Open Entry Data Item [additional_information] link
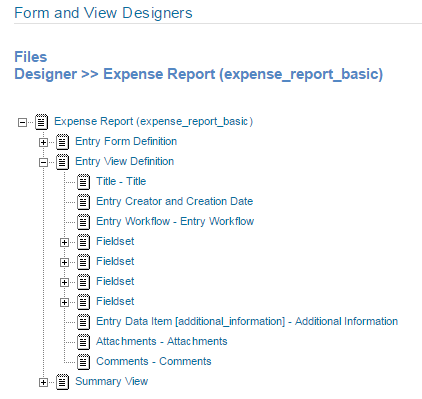This screenshot has width=422, height=399. tap(247, 321)
